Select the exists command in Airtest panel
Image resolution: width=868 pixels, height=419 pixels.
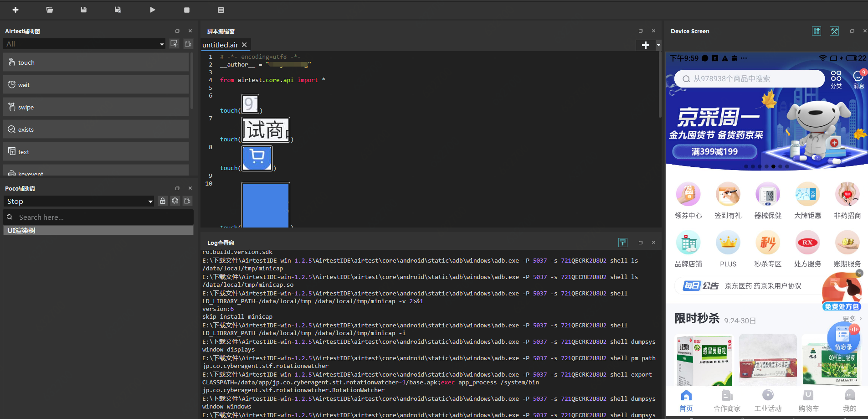coord(96,129)
